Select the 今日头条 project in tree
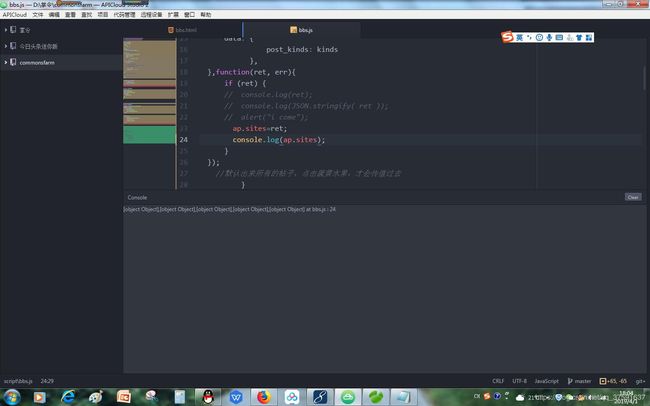 coord(39,46)
